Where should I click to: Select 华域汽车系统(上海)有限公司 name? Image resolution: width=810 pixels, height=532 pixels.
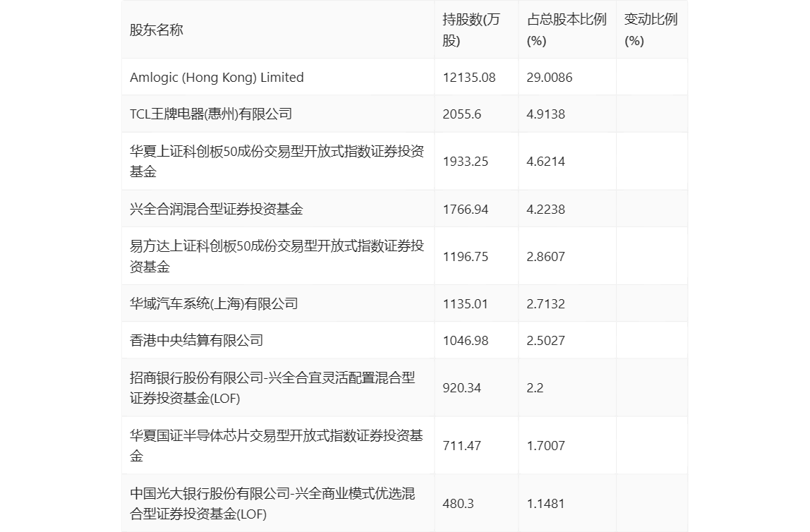coord(214,303)
